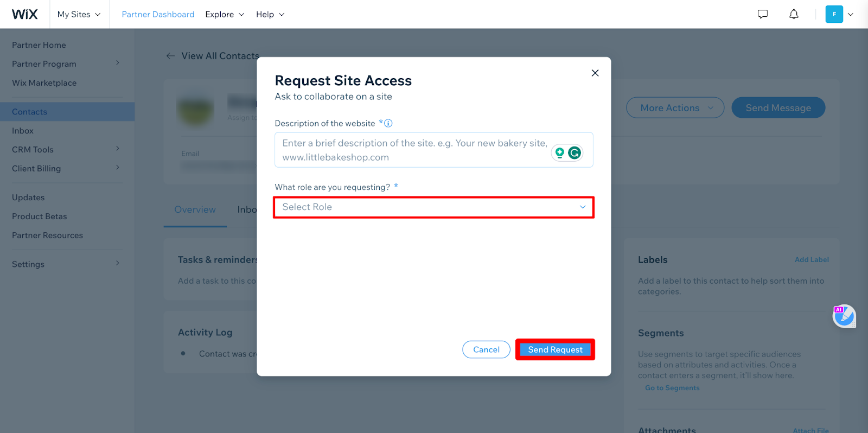This screenshot has width=868, height=433.
Task: Click the back arrow near View All Contacts
Action: point(170,55)
